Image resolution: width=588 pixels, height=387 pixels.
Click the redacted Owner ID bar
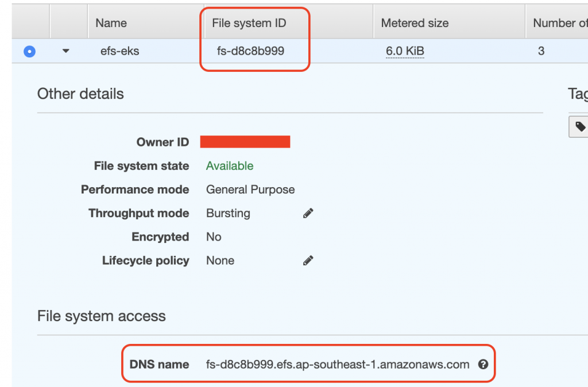click(x=245, y=142)
